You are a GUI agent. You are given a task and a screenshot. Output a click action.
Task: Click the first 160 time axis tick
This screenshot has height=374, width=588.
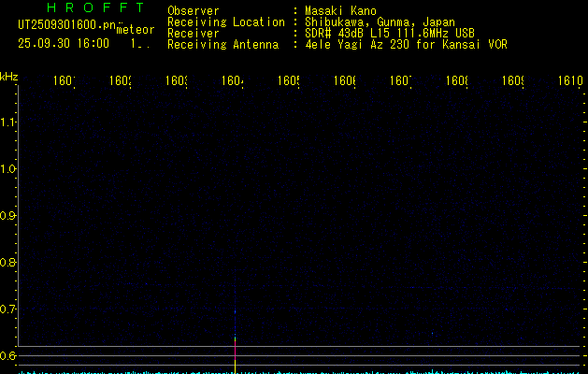[x=65, y=81]
